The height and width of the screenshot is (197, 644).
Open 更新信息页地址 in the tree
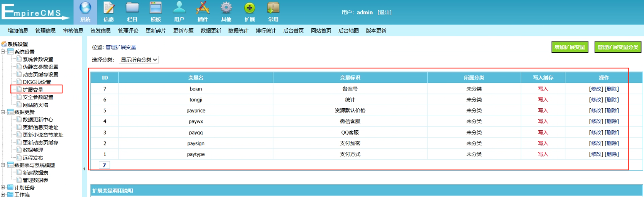click(41, 127)
